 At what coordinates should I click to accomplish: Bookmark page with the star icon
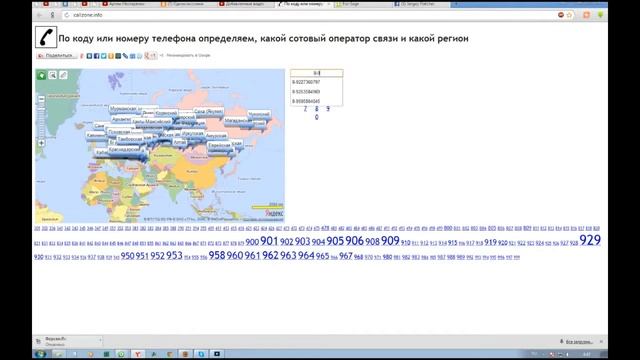(x=569, y=15)
